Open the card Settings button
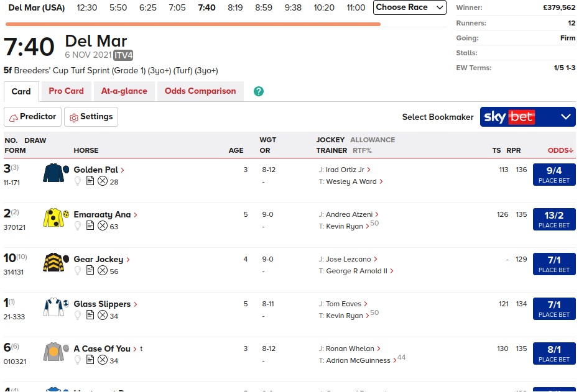The image size is (579, 392). pos(91,117)
